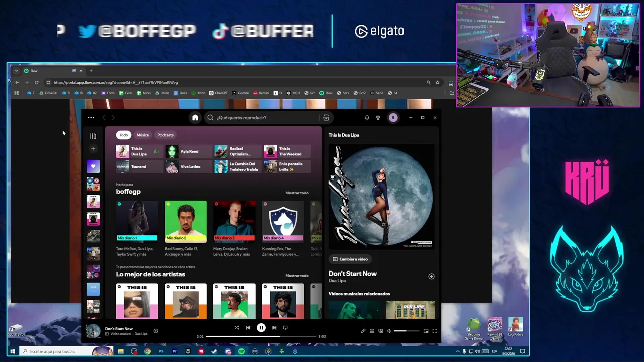Viewport: 644px width, 362px height.
Task: Open Photoshop from the taskbar
Action: (161, 351)
